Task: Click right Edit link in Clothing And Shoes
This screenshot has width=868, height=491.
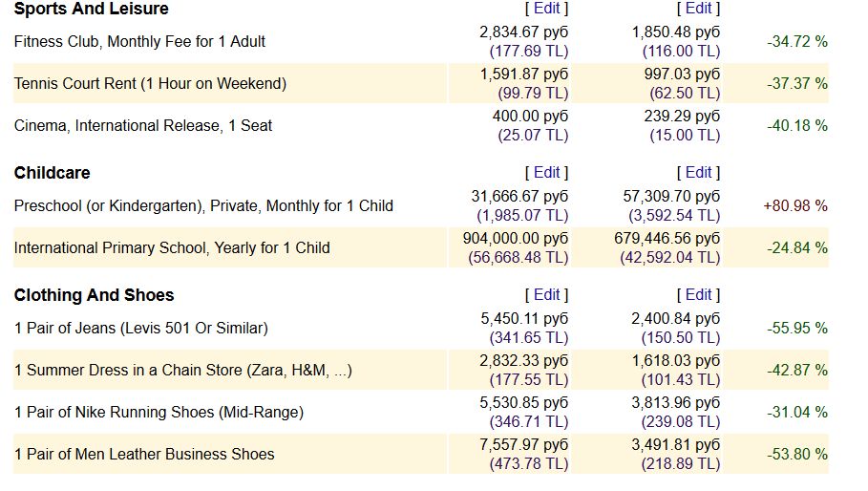Action: point(698,294)
